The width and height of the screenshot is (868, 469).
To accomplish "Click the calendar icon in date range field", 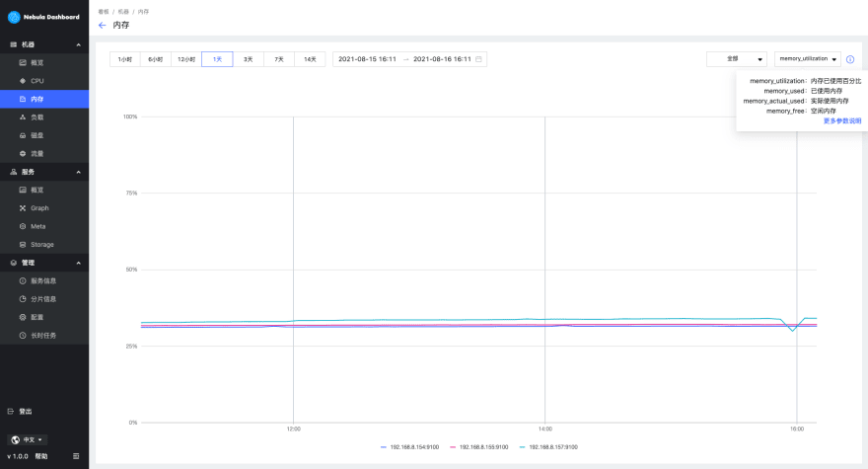I will [x=478, y=59].
